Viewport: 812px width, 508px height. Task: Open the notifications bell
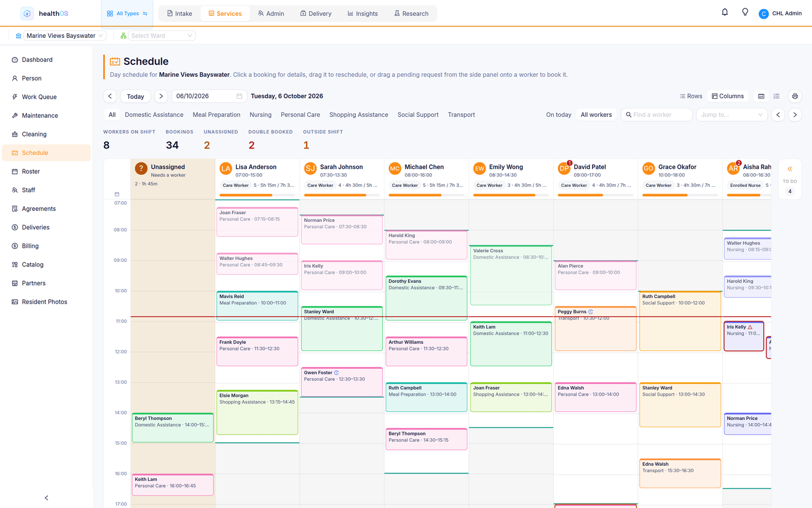tap(725, 12)
